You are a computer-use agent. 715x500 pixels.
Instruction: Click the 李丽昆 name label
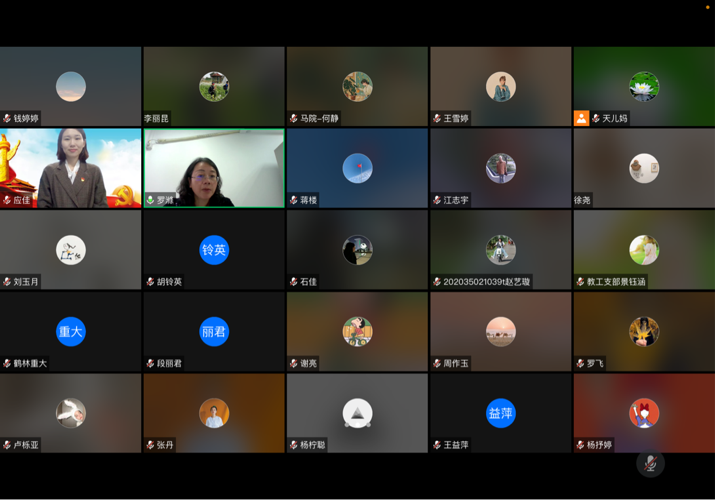coord(157,118)
